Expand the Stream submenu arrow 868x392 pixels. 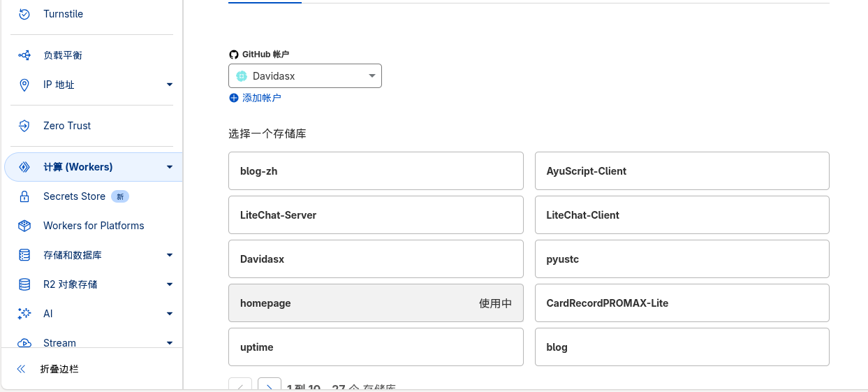tap(170, 342)
